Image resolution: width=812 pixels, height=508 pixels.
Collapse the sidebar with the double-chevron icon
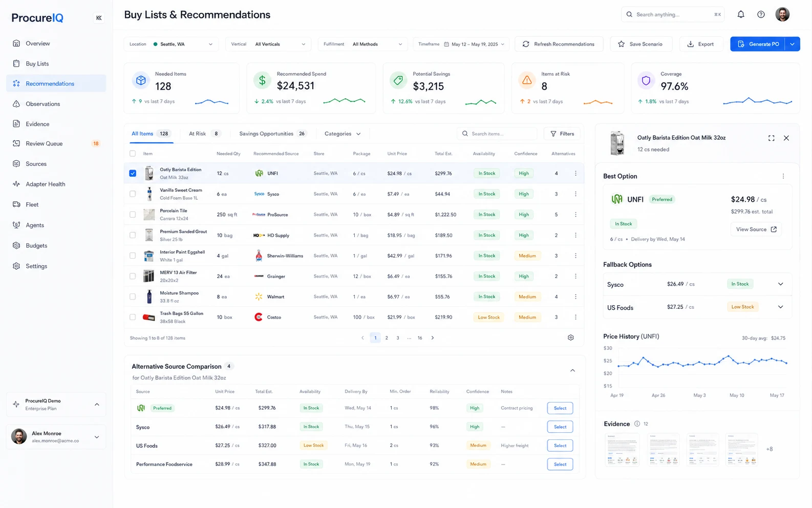(x=99, y=18)
